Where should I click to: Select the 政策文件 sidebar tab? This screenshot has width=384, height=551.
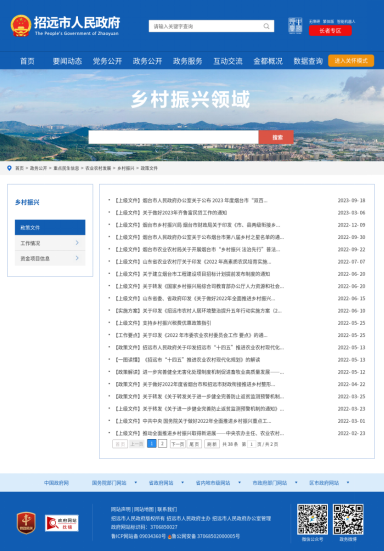coord(50,227)
